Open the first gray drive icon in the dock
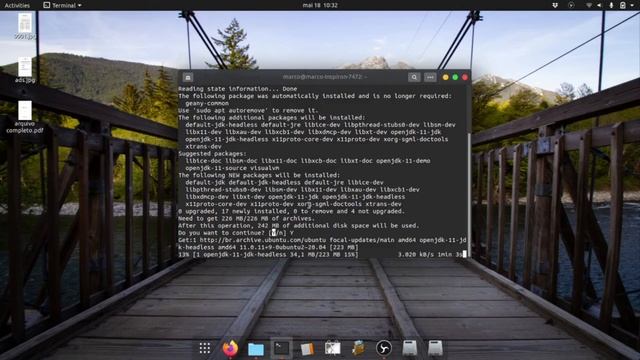Screen dimensions: 640x360 (x=409, y=348)
